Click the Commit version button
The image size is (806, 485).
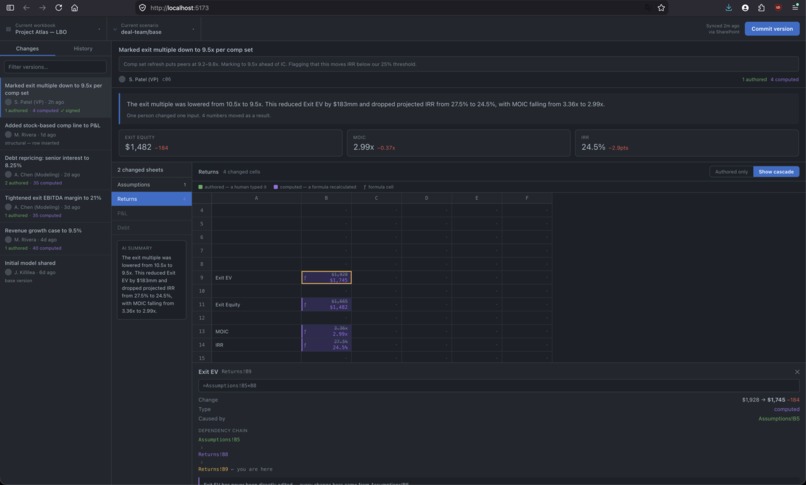[x=772, y=29]
